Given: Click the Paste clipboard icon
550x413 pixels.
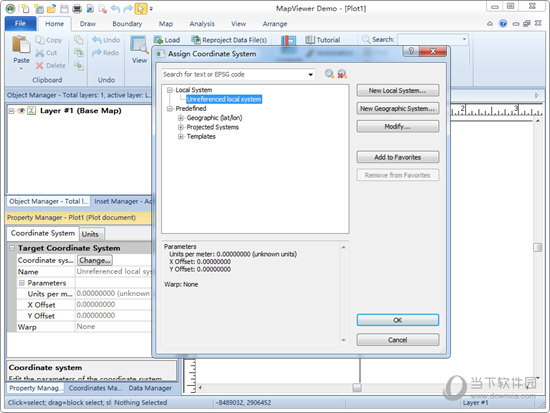Looking at the screenshot, I should (21, 45).
